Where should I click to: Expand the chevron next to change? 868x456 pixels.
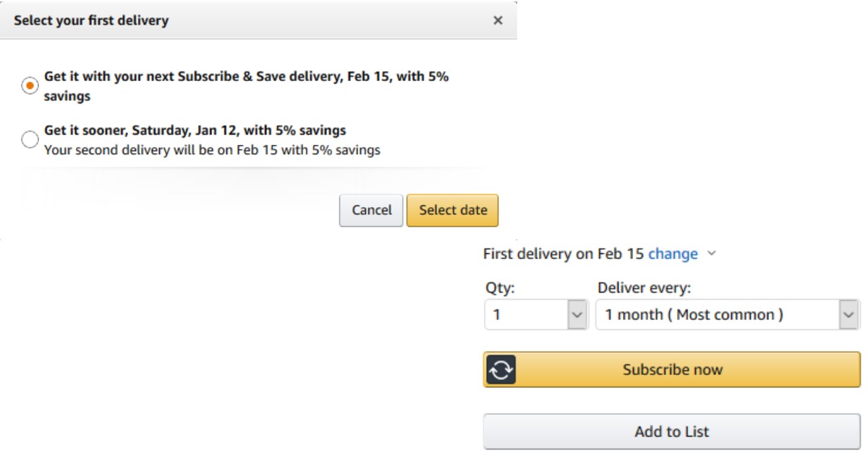pos(711,254)
